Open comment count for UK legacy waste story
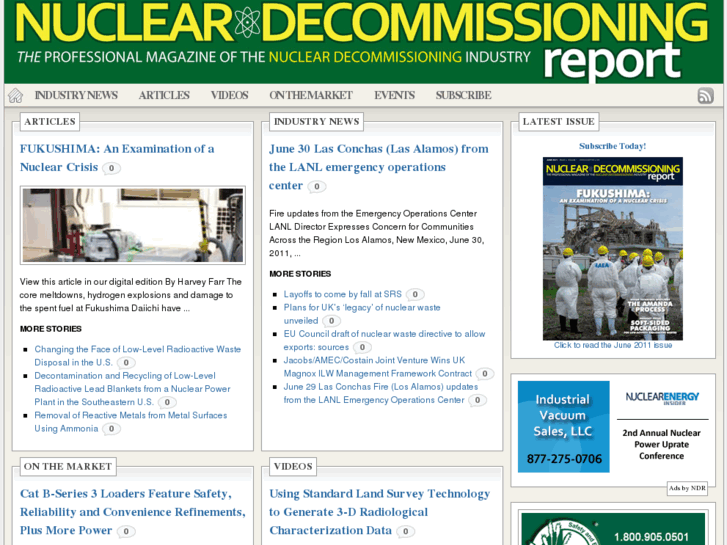 tap(332, 321)
